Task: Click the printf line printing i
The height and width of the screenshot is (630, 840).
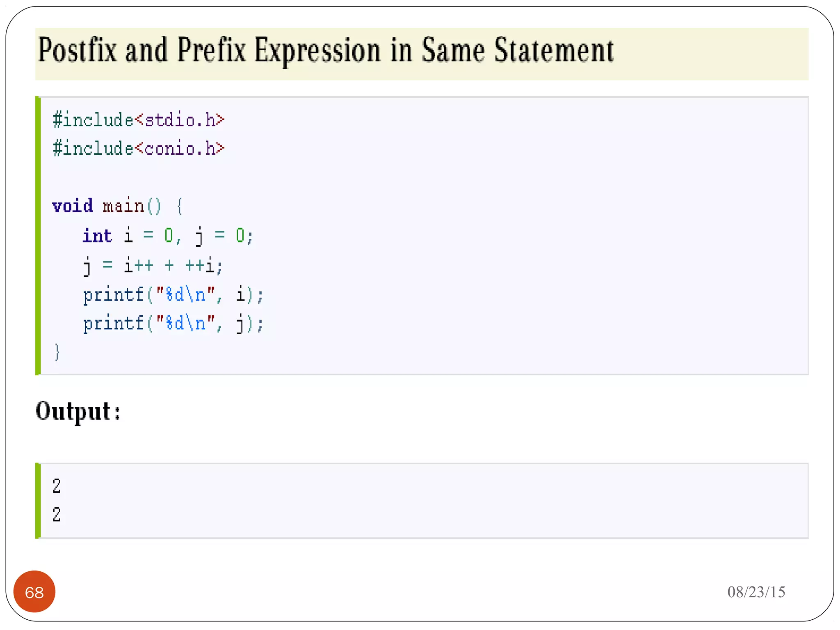Action: [x=173, y=295]
